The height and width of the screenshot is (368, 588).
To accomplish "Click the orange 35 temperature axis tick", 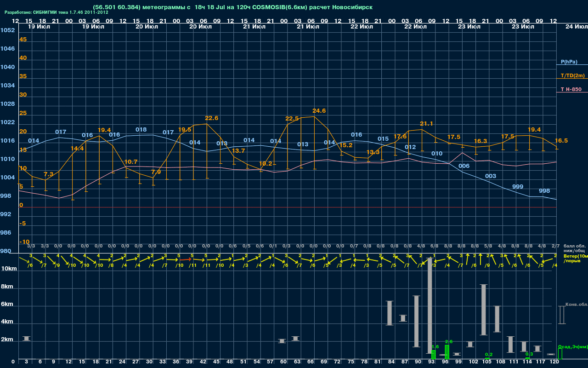I will pyautogui.click(x=23, y=76).
